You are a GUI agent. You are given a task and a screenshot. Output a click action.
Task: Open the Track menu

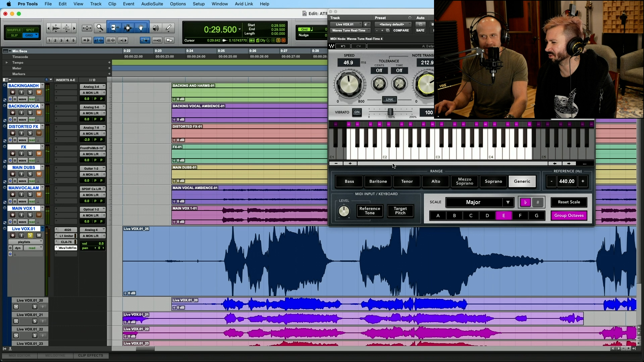click(96, 4)
